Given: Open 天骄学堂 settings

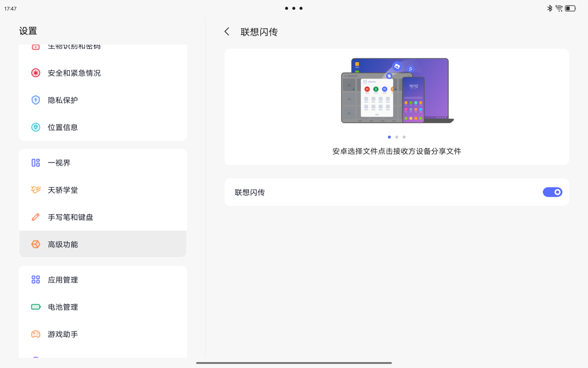Looking at the screenshot, I should click(x=103, y=190).
